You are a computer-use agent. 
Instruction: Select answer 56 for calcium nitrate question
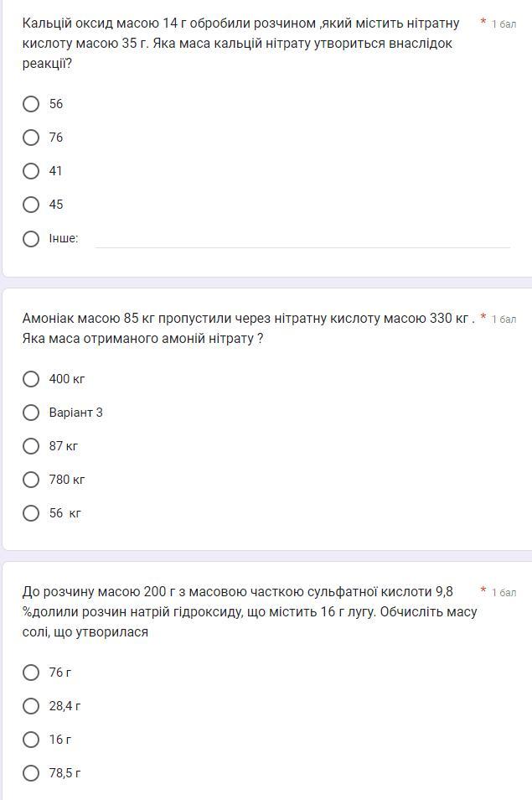pos(31,104)
